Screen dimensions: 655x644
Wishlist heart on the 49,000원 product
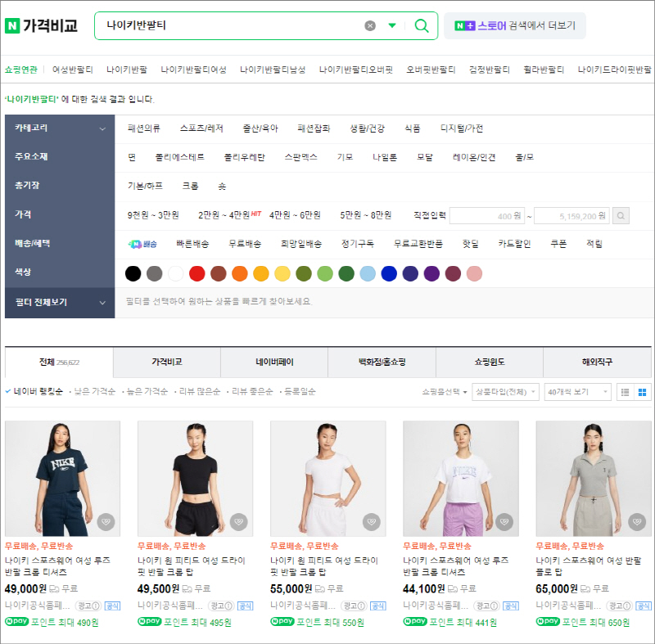(106, 522)
